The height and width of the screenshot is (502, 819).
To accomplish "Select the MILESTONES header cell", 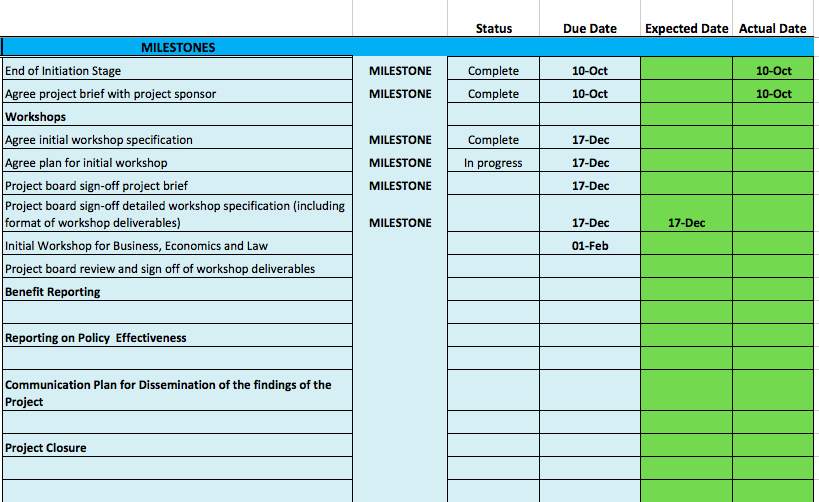I will pos(177,47).
